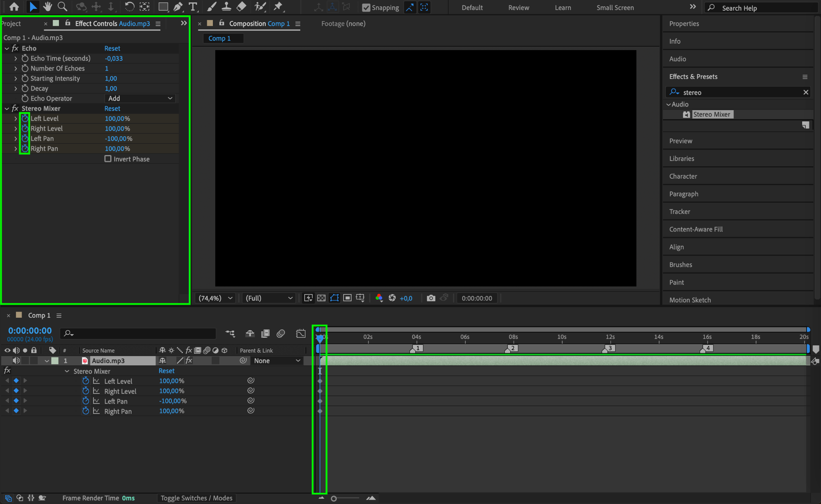Click the Home icon
821x504 pixels.
point(14,7)
